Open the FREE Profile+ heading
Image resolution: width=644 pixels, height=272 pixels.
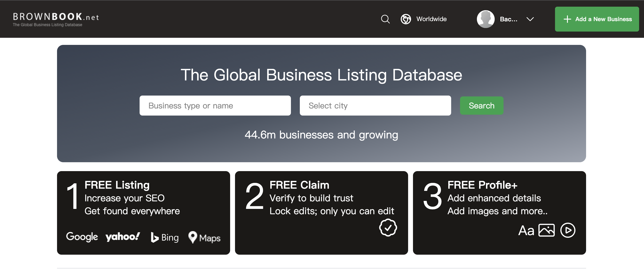click(482, 185)
